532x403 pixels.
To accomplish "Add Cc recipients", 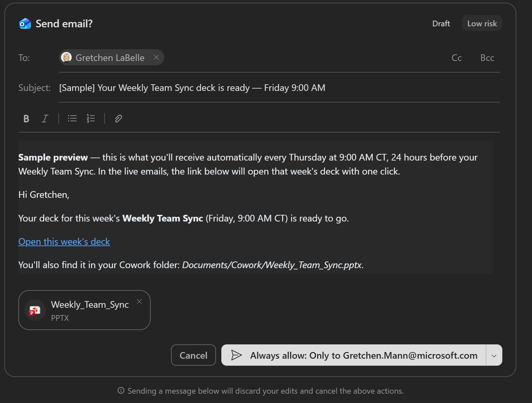I will pos(457,58).
